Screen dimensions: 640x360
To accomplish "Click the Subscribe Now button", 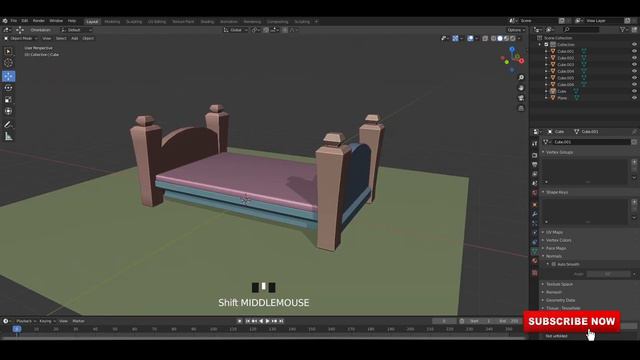I will 572,321.
